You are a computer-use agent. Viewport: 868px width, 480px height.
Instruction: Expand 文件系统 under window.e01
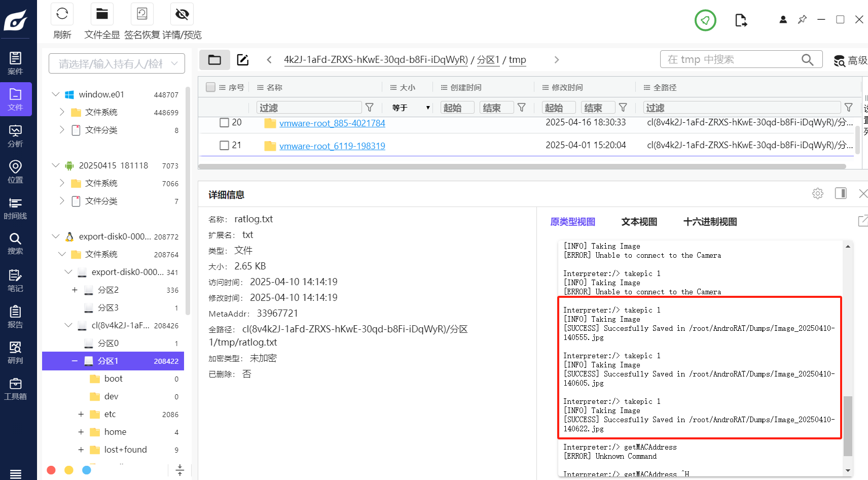pos(62,112)
